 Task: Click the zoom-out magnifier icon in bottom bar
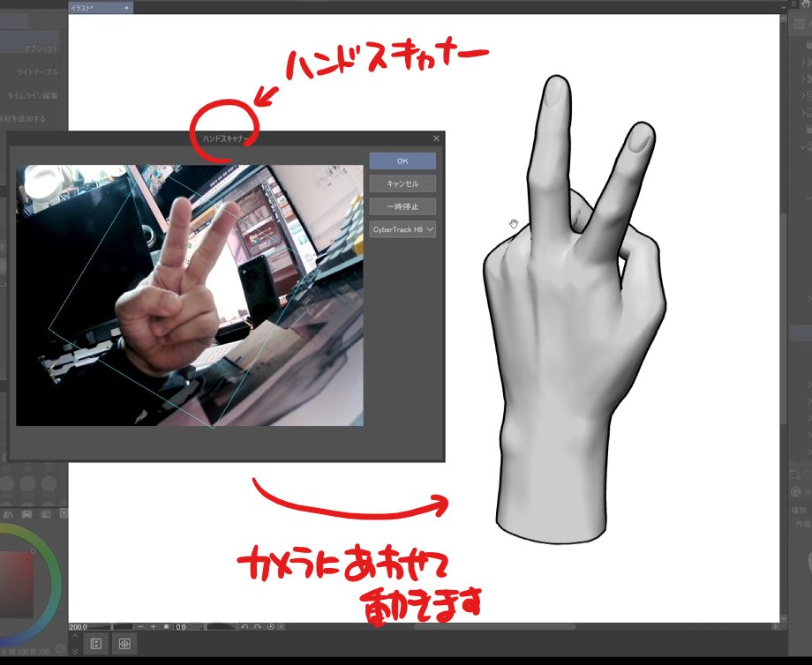(139, 624)
